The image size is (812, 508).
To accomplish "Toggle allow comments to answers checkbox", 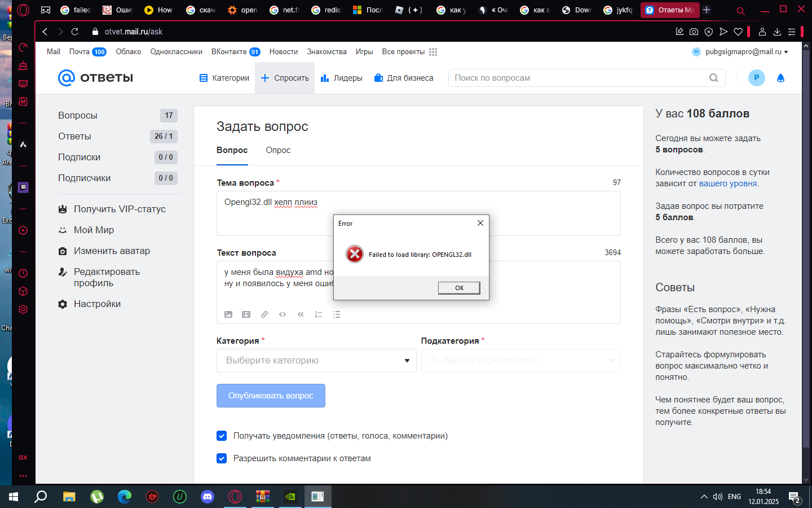I will 222,458.
